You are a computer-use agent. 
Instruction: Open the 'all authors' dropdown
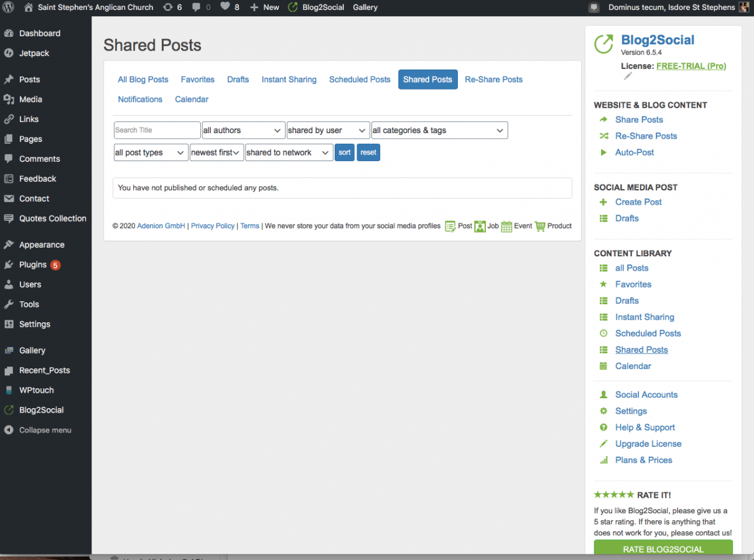click(243, 130)
